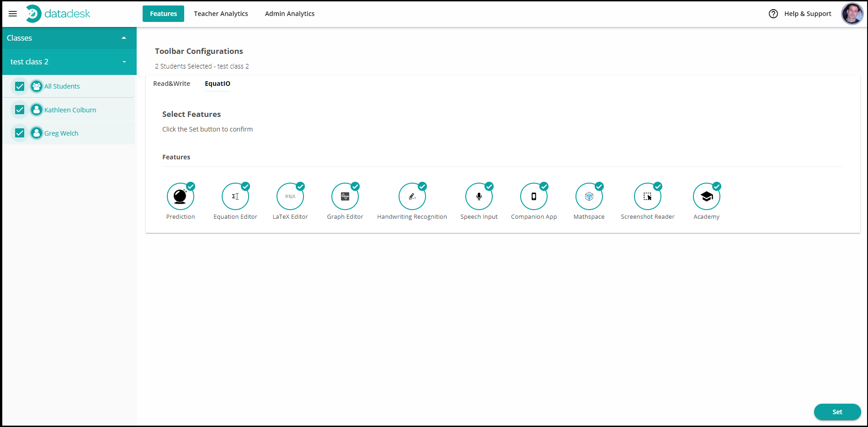Viewport: 868px width, 427px height.
Task: Open the hamburger navigation menu
Action: click(13, 14)
